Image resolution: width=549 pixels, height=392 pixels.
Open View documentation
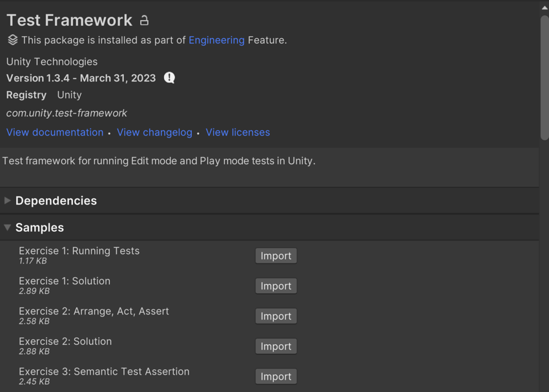[x=54, y=132]
